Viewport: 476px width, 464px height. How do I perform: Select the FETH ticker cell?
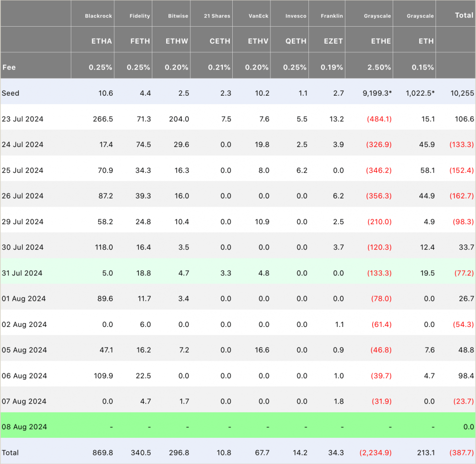[140, 41]
